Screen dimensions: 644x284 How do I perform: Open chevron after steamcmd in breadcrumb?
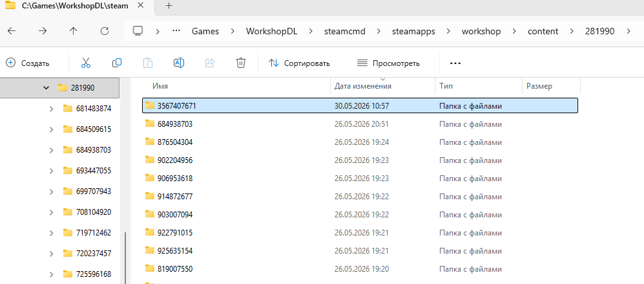pos(379,31)
